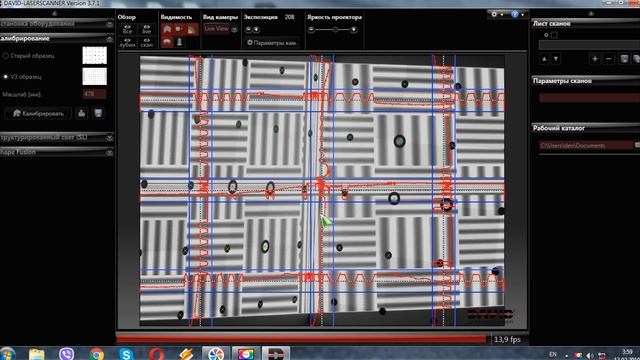
Task: Toggle the глубин overview eye button
Action: click(x=127, y=42)
